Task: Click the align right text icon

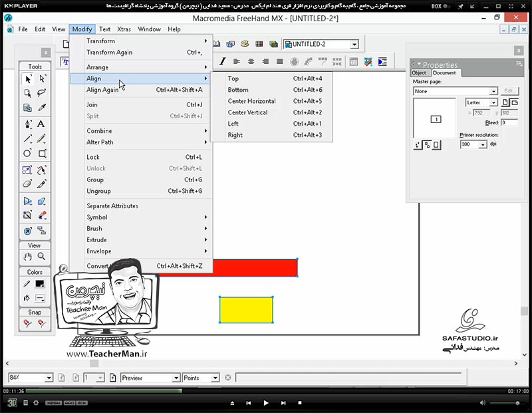Action: [265, 61]
